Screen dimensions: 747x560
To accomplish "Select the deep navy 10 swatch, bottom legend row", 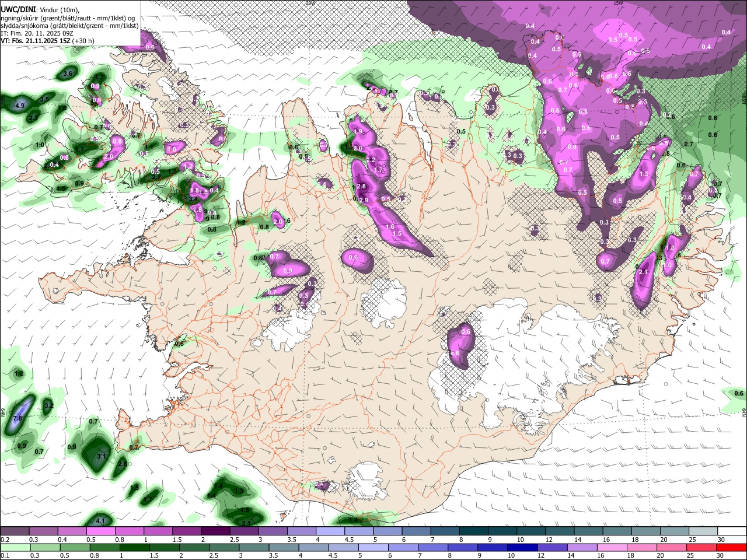I will click(x=522, y=547).
